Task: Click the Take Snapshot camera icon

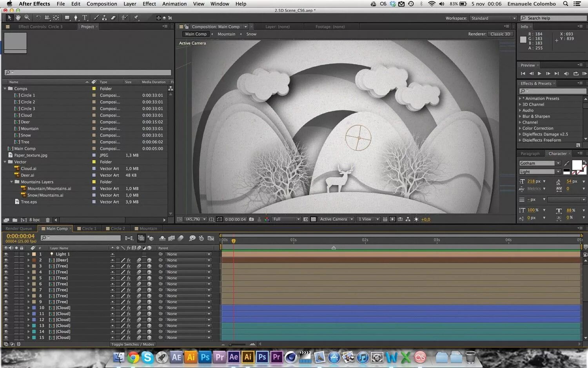Action: tap(251, 219)
